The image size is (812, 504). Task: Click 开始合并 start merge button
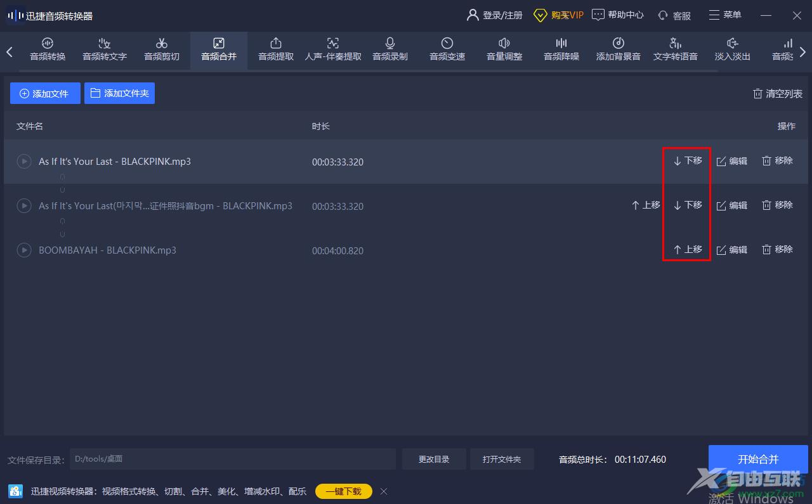(758, 460)
